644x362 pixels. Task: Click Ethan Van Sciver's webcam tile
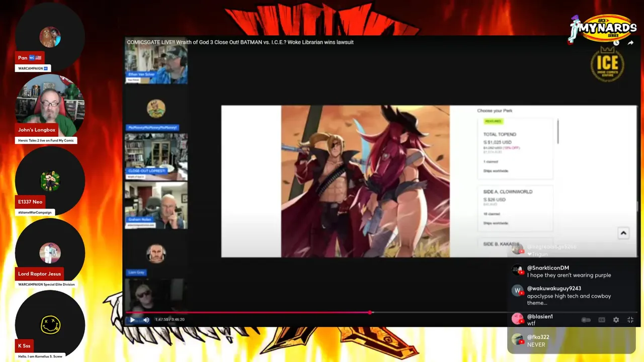(156, 65)
